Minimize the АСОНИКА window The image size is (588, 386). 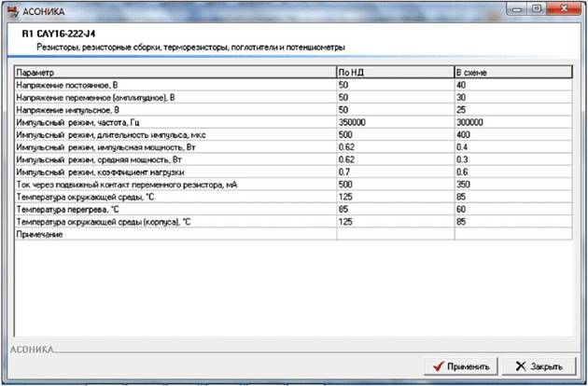point(511,8)
